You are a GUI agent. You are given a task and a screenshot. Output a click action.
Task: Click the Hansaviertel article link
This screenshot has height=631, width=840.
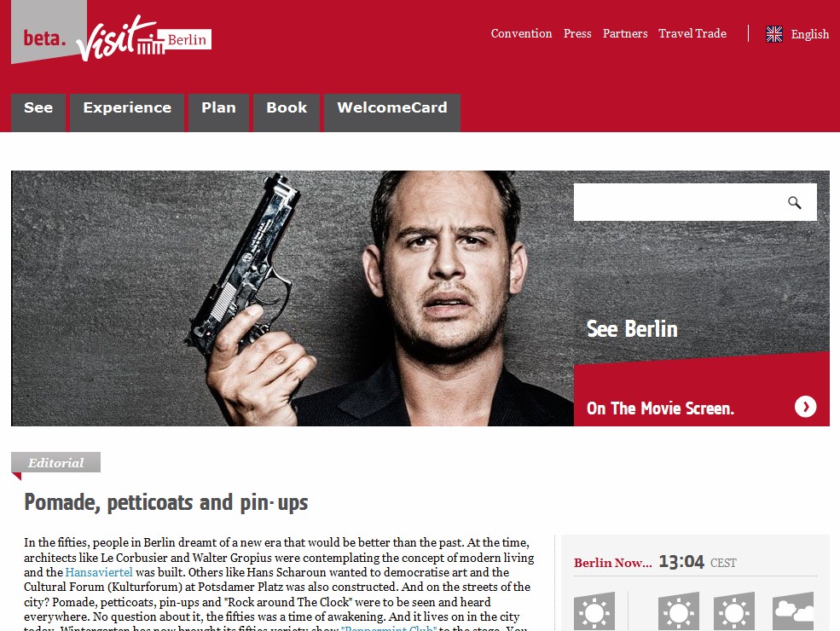tap(99, 572)
